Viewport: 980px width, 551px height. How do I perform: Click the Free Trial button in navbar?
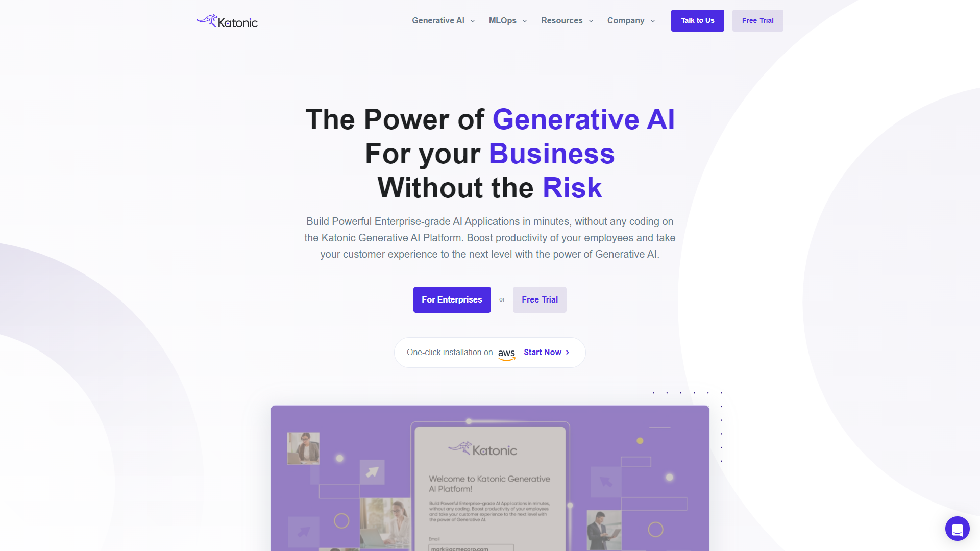pyautogui.click(x=758, y=21)
